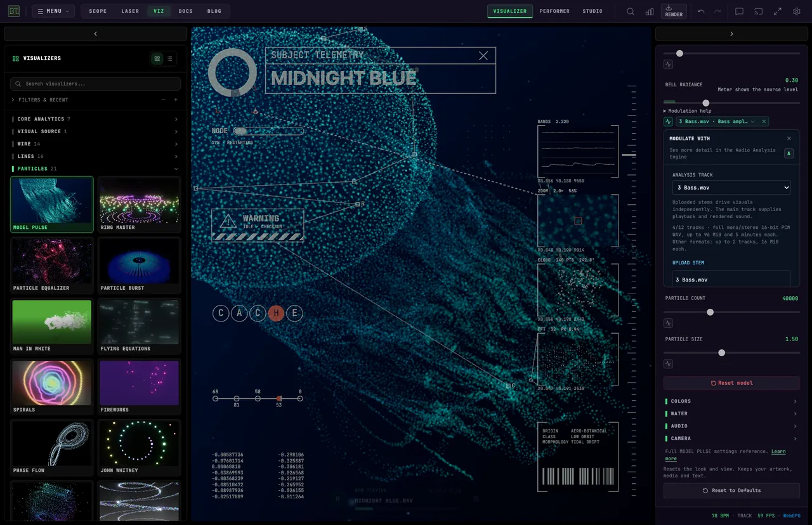Switch visualizer list to grid view
Screen dimensions: 812x525
(157, 58)
